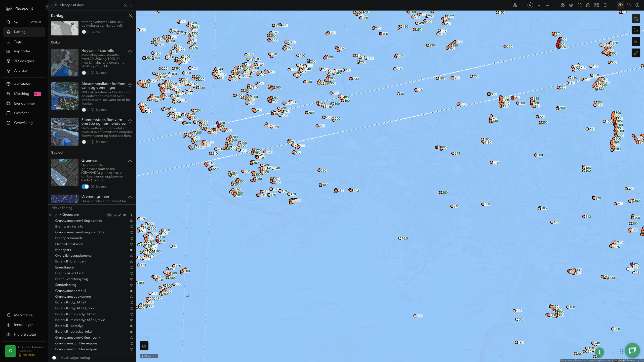Open the Tags section
Image resolution: width=644 pixels, height=362 pixels.
(24, 41)
